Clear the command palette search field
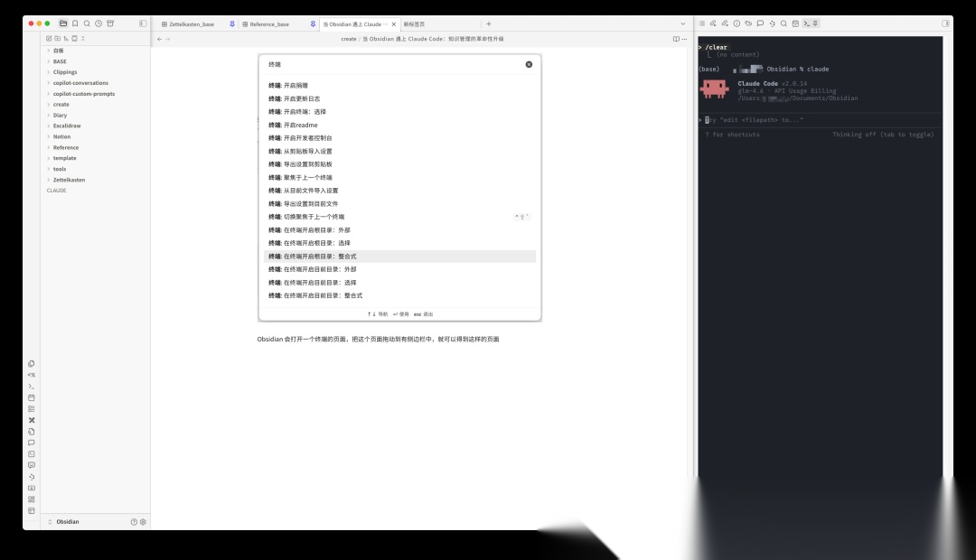The width and height of the screenshot is (976, 560). [x=529, y=65]
